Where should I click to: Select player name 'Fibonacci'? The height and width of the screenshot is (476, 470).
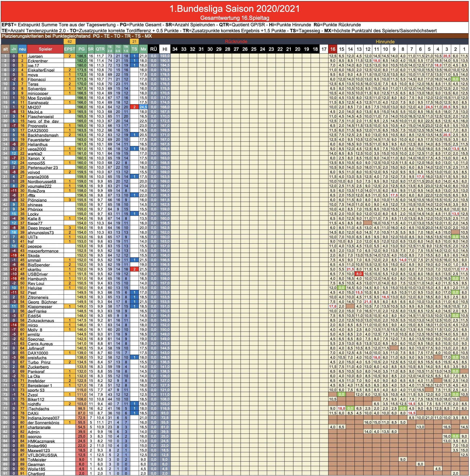click(x=37, y=79)
